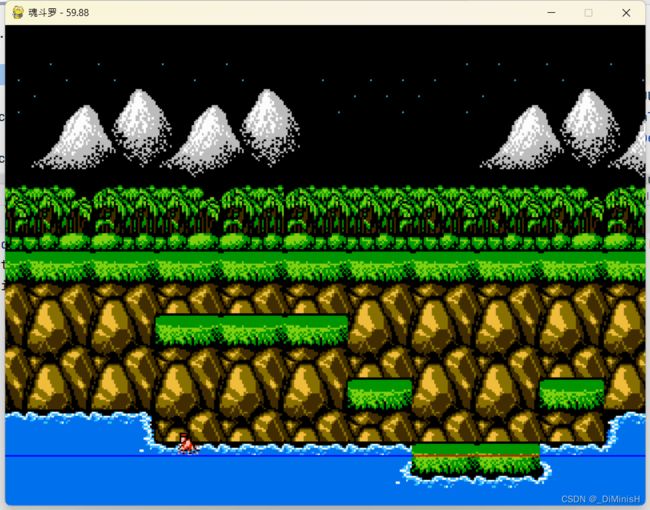Screen dimensions: 650x510
Task: Click the floating grass island in the water
Action: coord(476,460)
